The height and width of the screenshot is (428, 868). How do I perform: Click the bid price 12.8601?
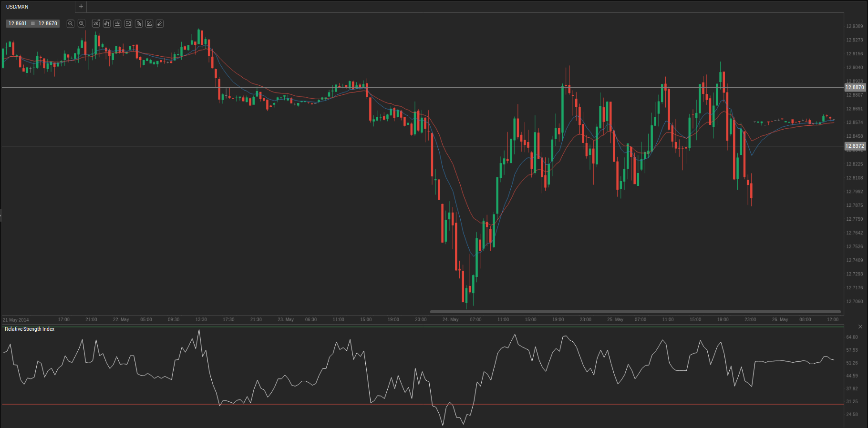coord(18,23)
